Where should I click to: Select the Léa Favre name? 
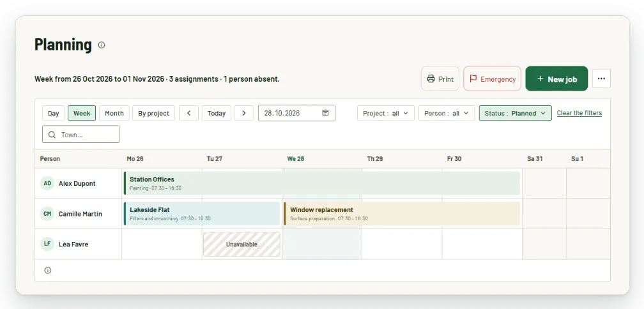tap(73, 244)
